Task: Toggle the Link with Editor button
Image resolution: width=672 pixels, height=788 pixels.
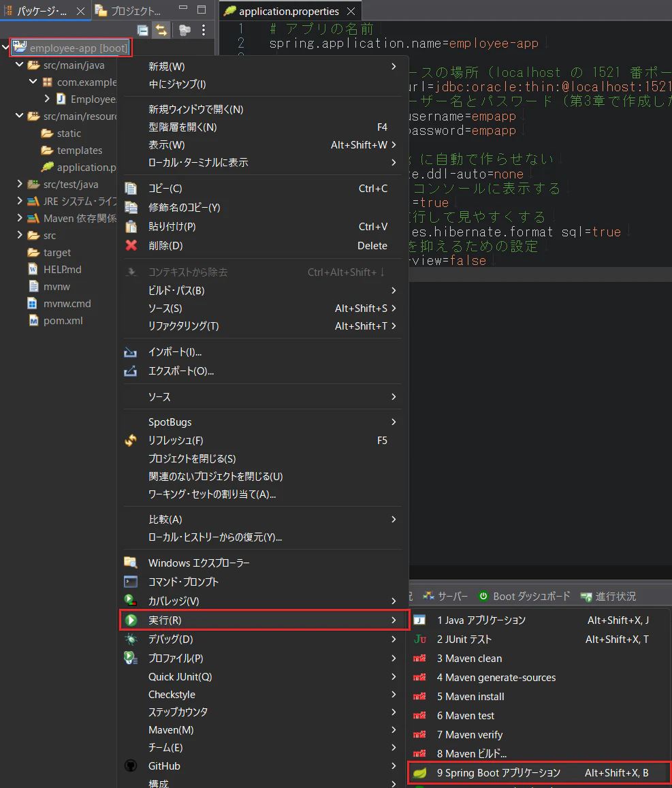Action: [161, 30]
